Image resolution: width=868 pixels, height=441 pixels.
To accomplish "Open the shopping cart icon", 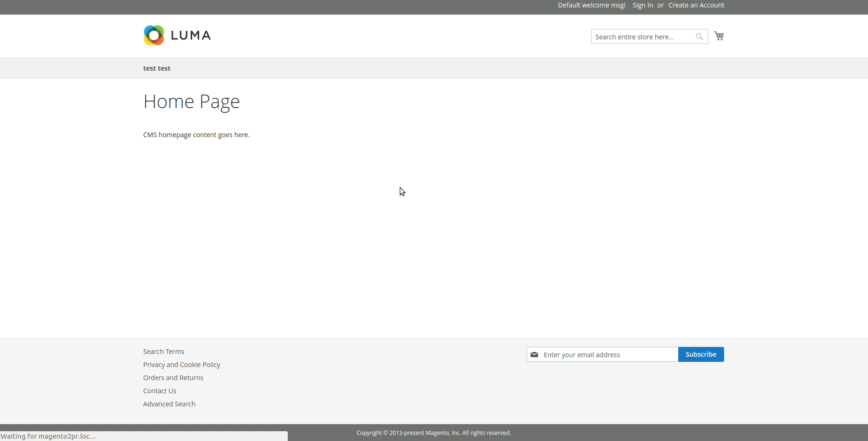I will point(719,36).
